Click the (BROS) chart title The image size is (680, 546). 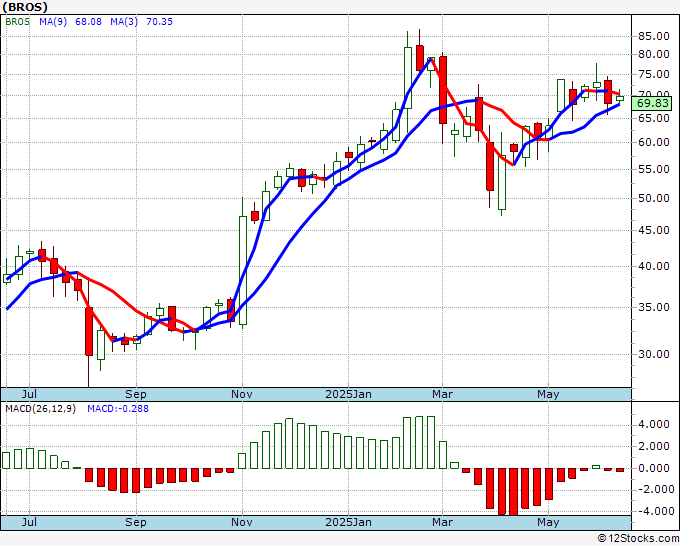(25, 7)
